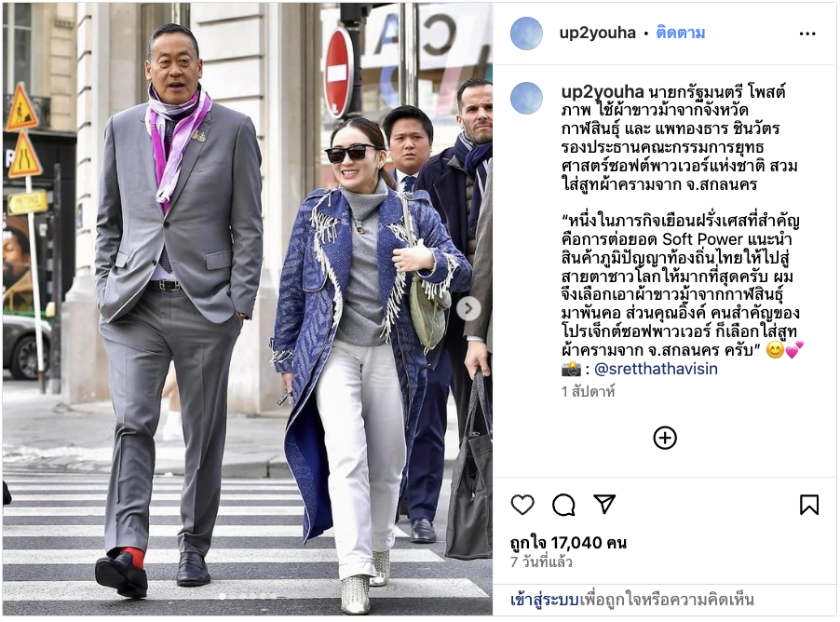The width and height of the screenshot is (840, 622).
Task: Click the profile avatar beside the caption
Action: pos(526,99)
